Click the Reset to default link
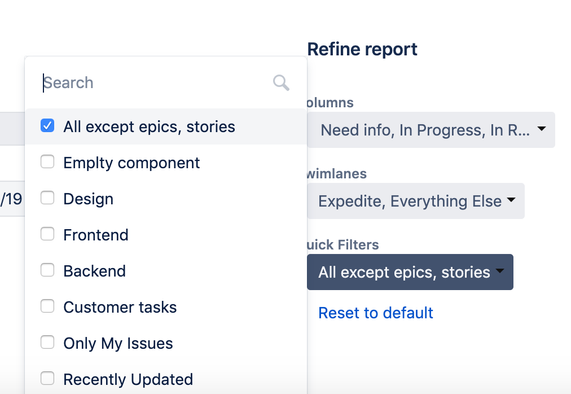 [x=375, y=313]
